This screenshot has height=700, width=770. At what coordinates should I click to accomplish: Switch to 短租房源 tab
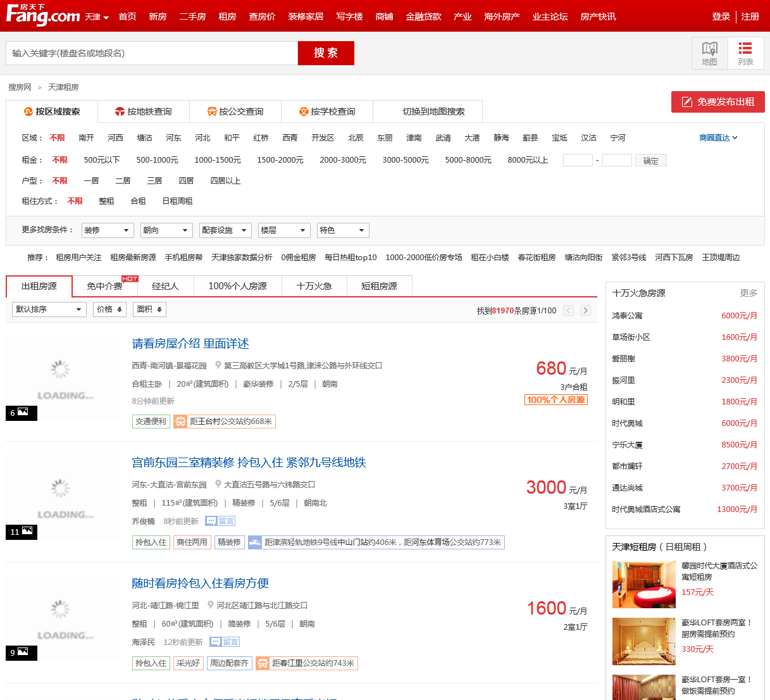tap(379, 286)
